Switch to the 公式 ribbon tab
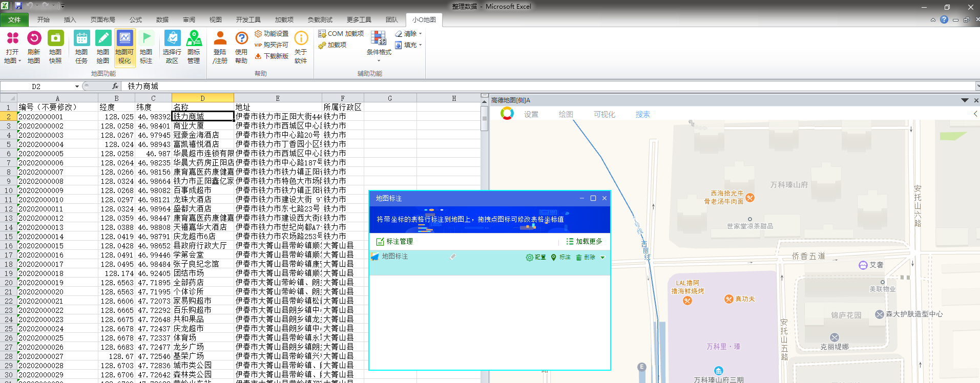The width and height of the screenshot is (980, 383). 136,20
